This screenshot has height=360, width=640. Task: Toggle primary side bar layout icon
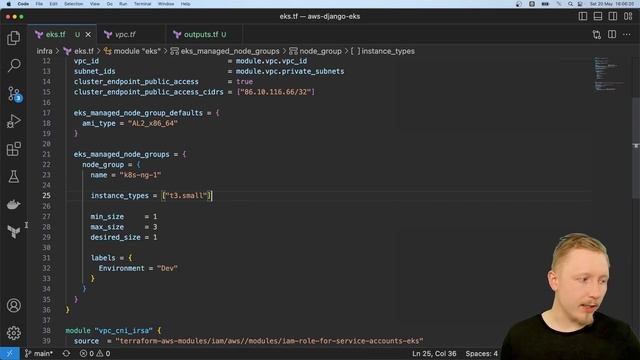(583, 16)
